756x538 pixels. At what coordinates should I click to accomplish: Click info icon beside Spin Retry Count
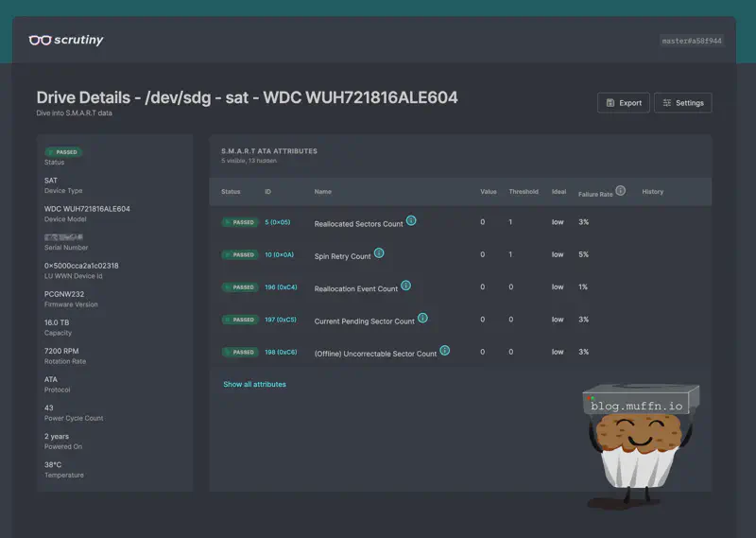point(379,252)
